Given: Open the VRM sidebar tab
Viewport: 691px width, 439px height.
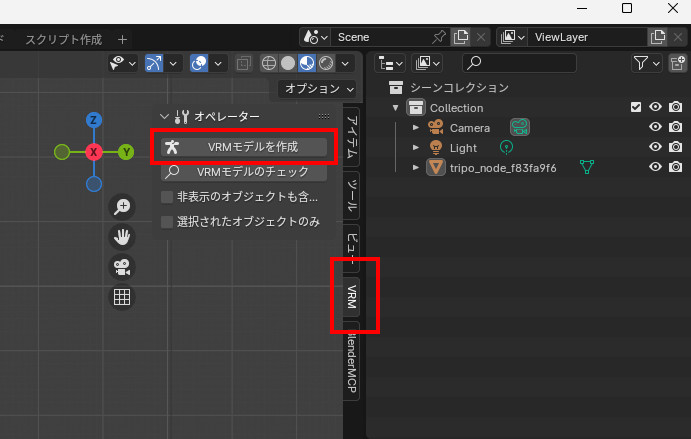Looking at the screenshot, I should [352, 296].
